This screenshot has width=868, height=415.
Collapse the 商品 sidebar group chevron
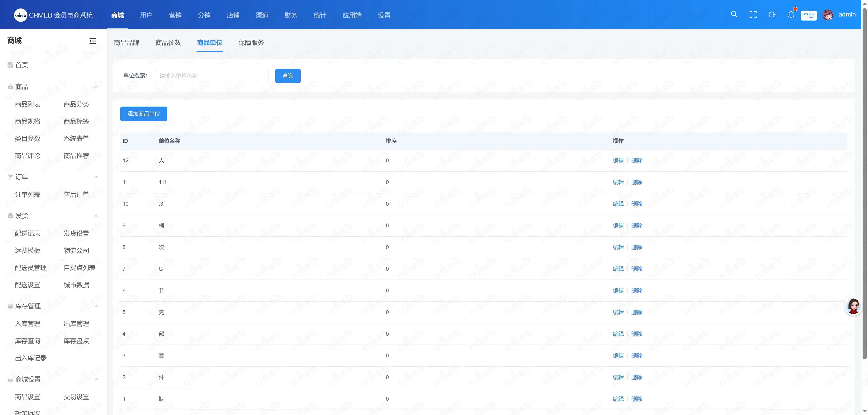coord(96,87)
